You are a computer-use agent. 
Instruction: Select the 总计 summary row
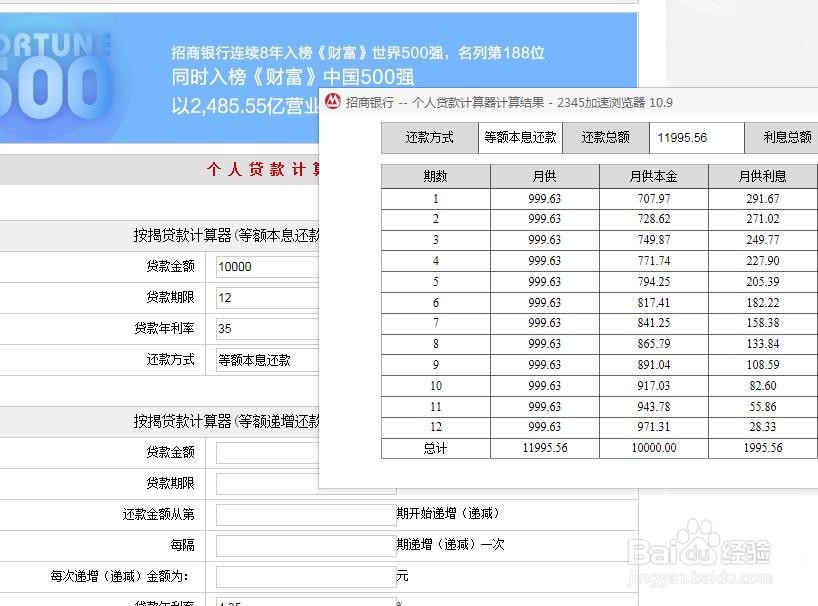[434, 448]
